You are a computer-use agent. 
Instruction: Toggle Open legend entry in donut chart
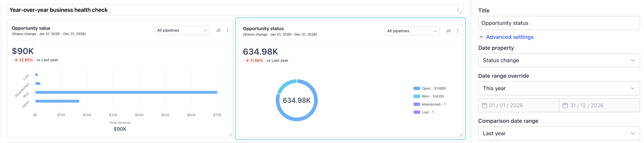pyautogui.click(x=430, y=88)
